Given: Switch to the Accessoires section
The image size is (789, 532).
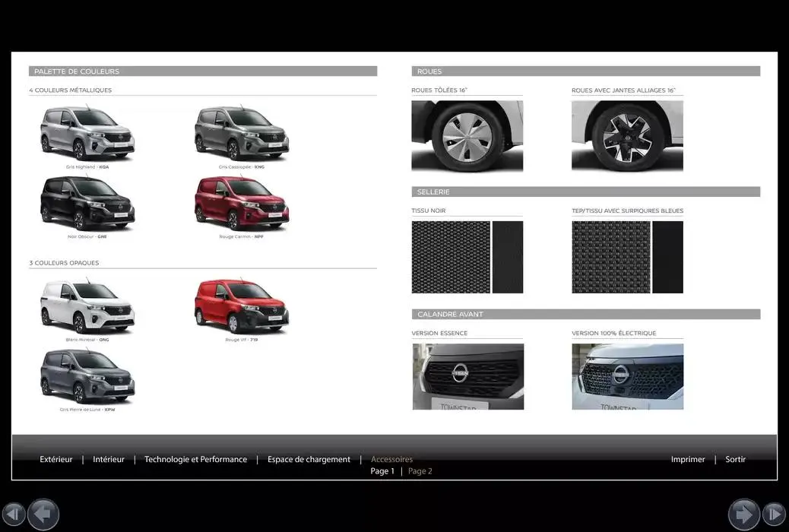Looking at the screenshot, I should (391, 459).
